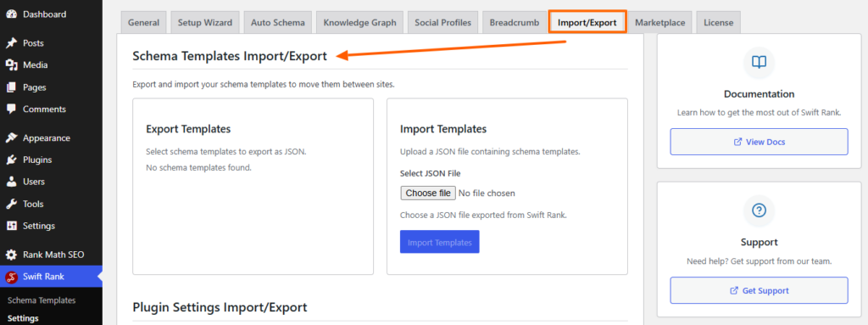Viewport: 868px width, 325px height.
Task: Switch to the Auto Schema tab
Action: (278, 23)
